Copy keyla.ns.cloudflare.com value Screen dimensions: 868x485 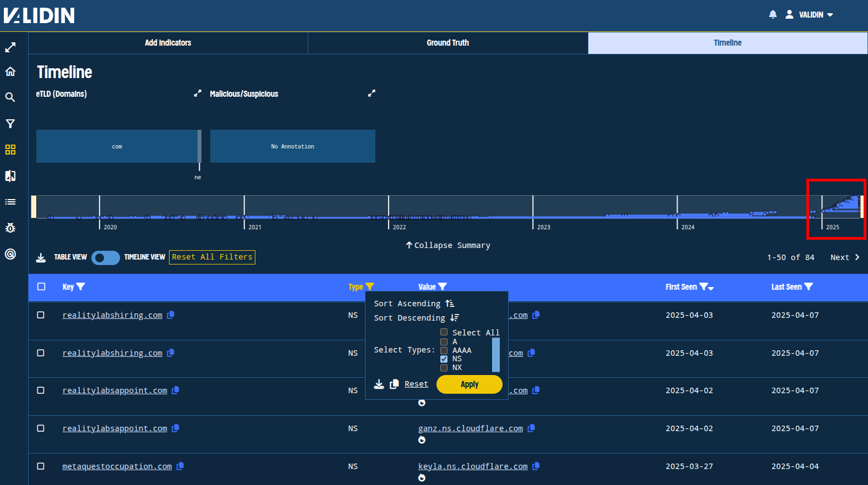pyautogui.click(x=536, y=466)
